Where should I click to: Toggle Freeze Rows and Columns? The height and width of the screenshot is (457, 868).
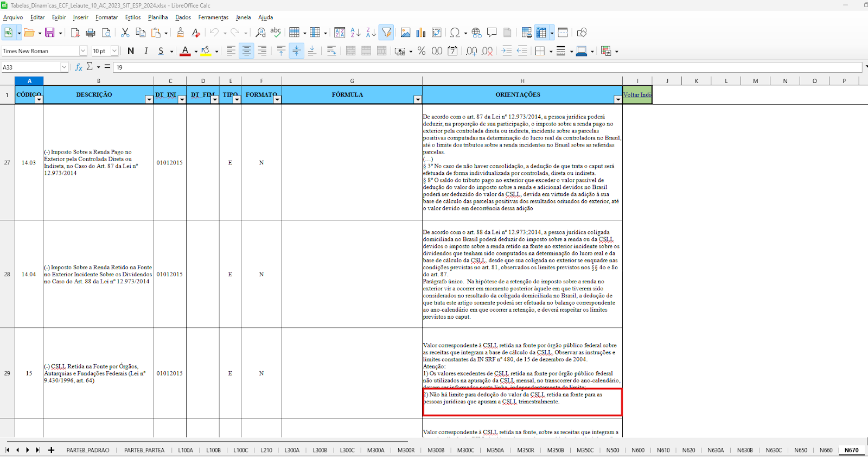coord(541,33)
